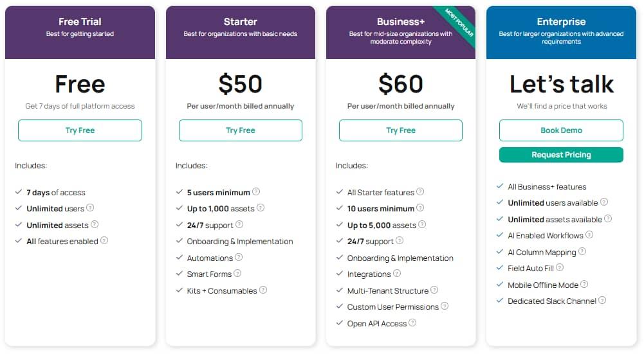Click help icon next to Field Auto Fill
The height and width of the screenshot is (354, 644).
[560, 268]
